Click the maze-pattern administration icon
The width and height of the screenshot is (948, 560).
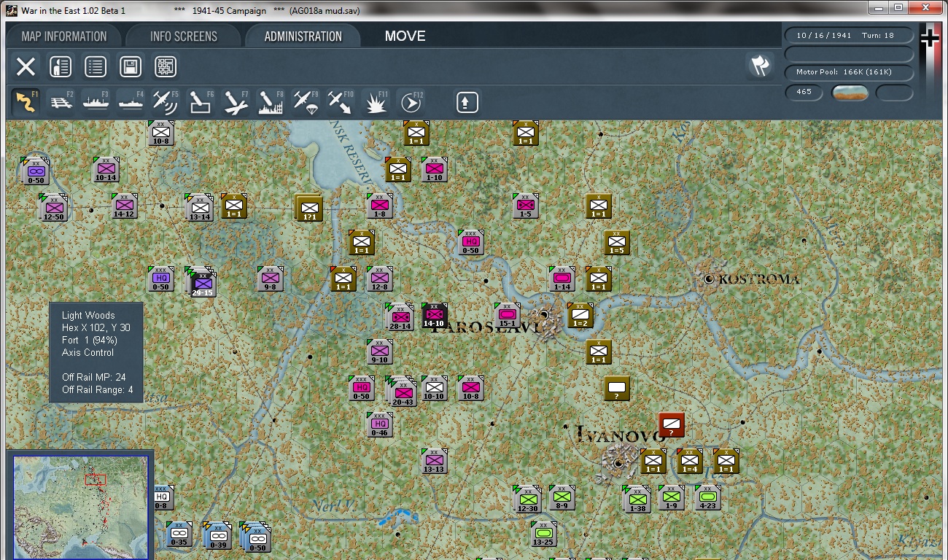[166, 67]
